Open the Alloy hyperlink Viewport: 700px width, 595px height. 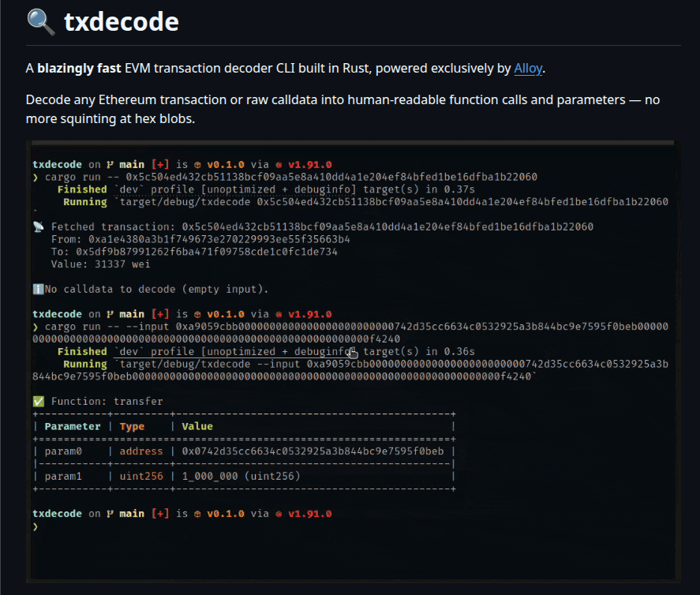(528, 68)
